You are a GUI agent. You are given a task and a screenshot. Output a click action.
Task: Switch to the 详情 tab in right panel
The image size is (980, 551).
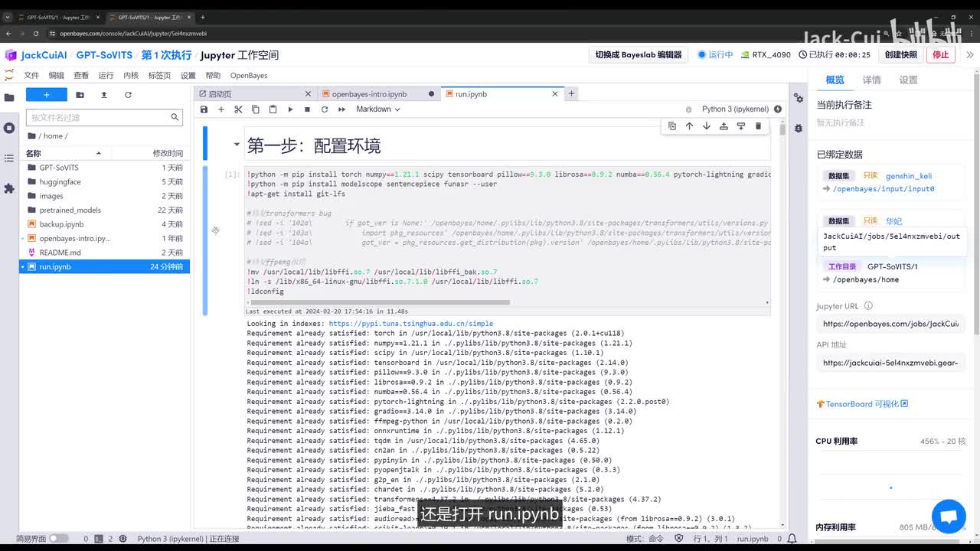point(871,80)
